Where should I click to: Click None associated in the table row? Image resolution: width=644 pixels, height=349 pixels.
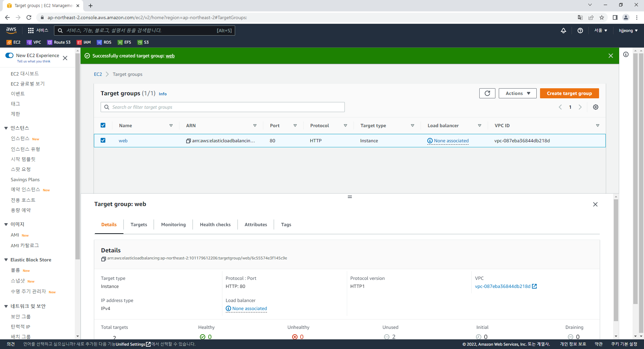point(448,141)
